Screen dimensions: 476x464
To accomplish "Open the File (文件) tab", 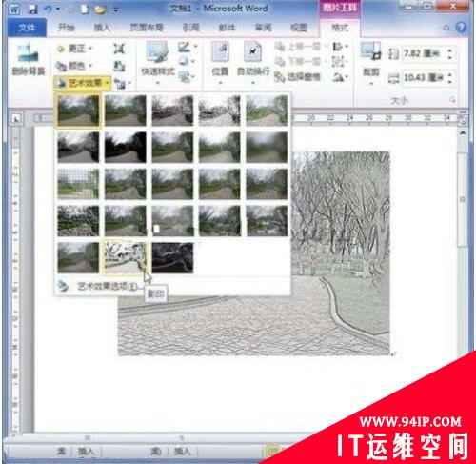I will [27, 28].
